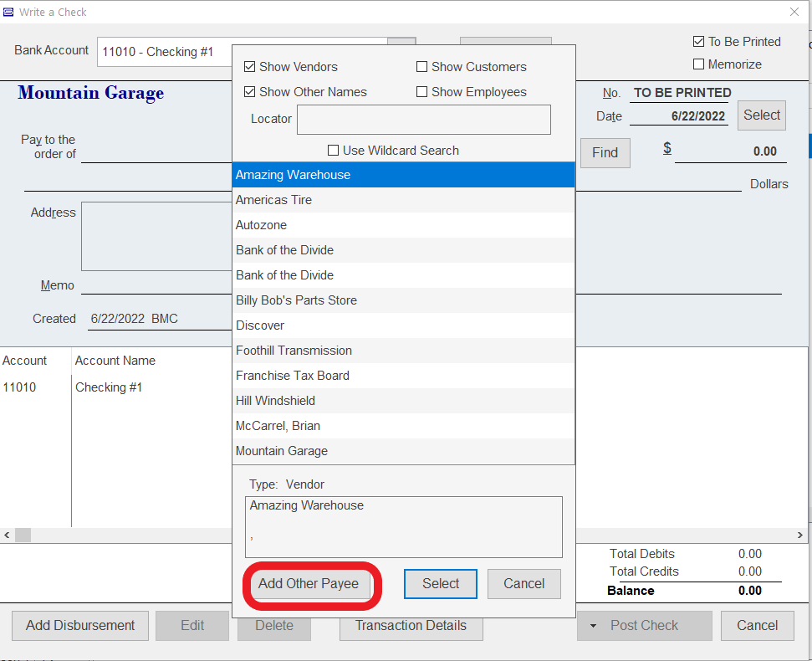Enable the Show Employees checkbox

click(x=421, y=92)
